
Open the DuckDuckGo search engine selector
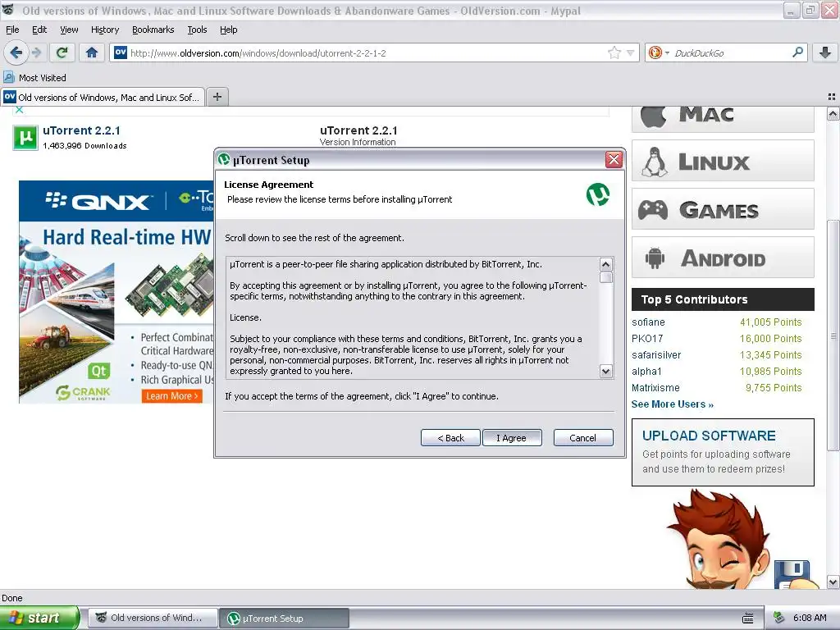(x=659, y=52)
